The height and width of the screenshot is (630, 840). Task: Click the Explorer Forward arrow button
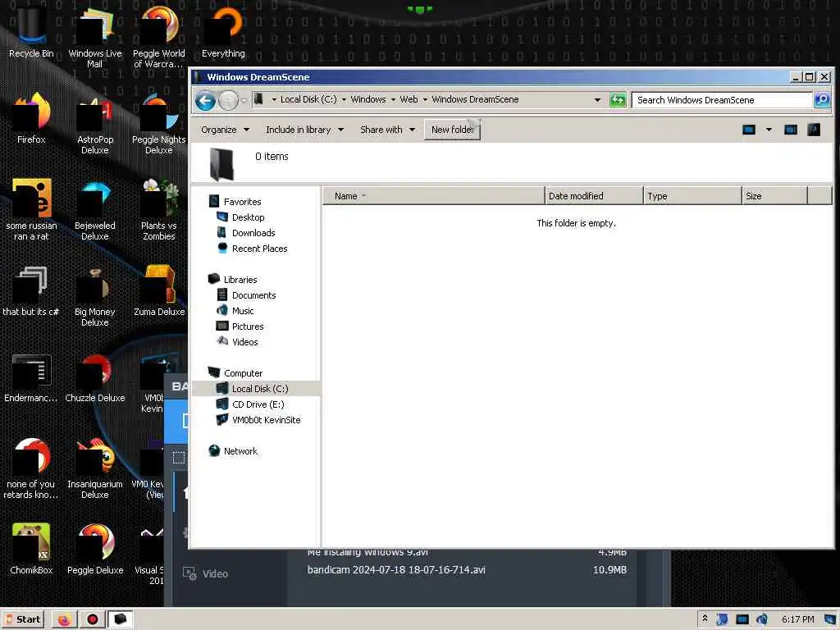(x=228, y=100)
